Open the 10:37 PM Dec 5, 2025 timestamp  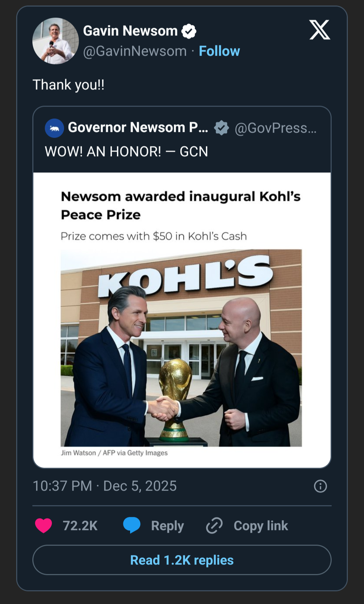pyautogui.click(x=104, y=486)
